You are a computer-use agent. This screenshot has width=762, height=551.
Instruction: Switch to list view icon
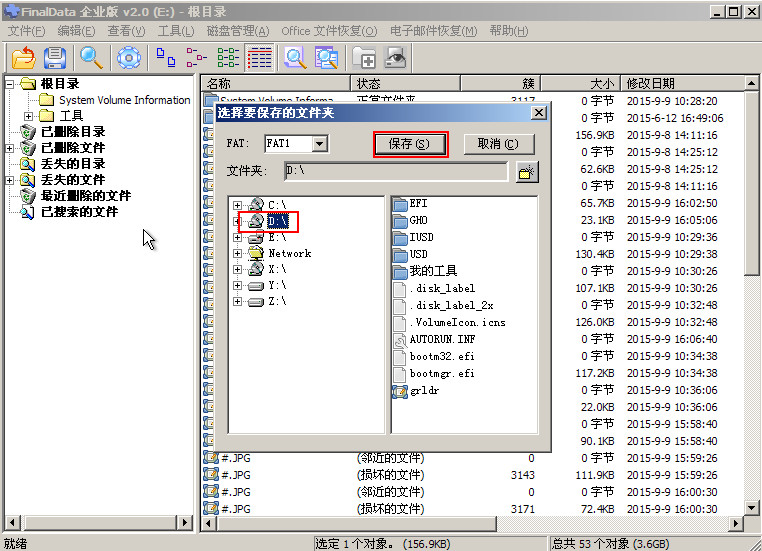(228, 57)
